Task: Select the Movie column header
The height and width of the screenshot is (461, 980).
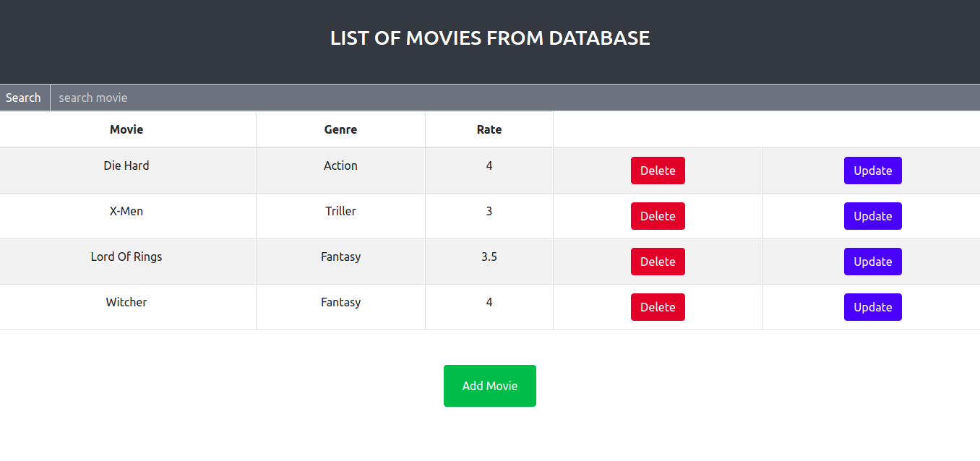Action: click(126, 129)
